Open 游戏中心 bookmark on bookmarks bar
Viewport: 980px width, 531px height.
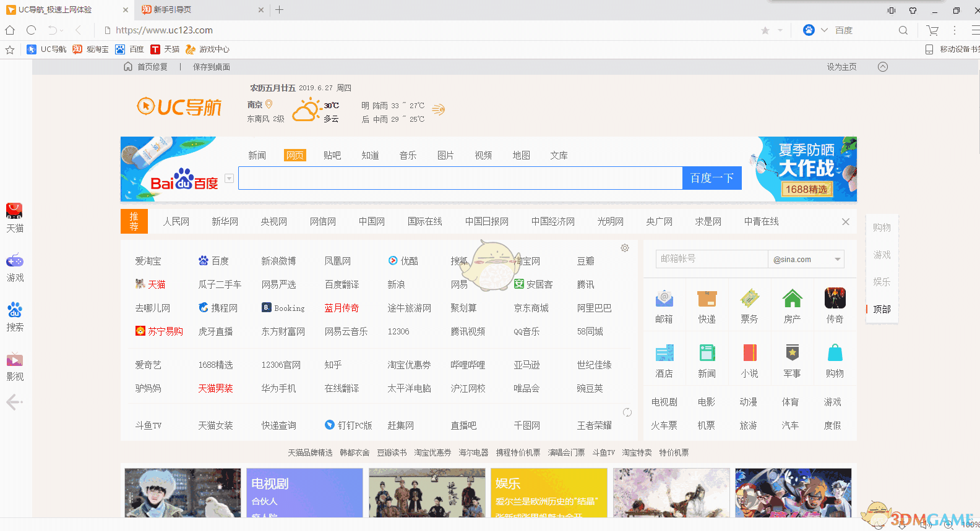coord(207,49)
